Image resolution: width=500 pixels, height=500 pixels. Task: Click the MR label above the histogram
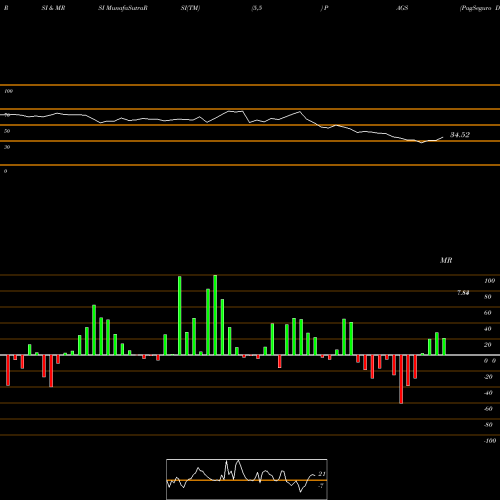[x=446, y=260]
